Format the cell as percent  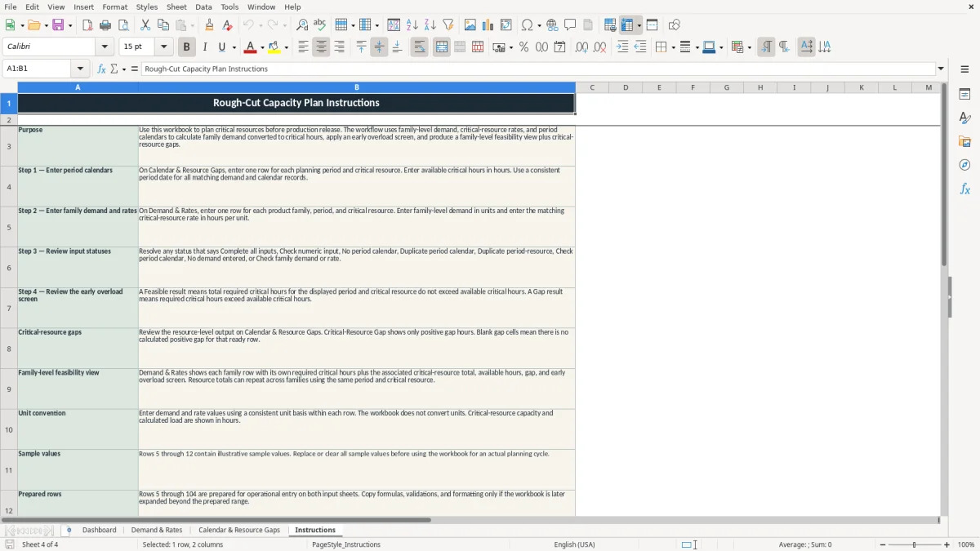(x=523, y=47)
